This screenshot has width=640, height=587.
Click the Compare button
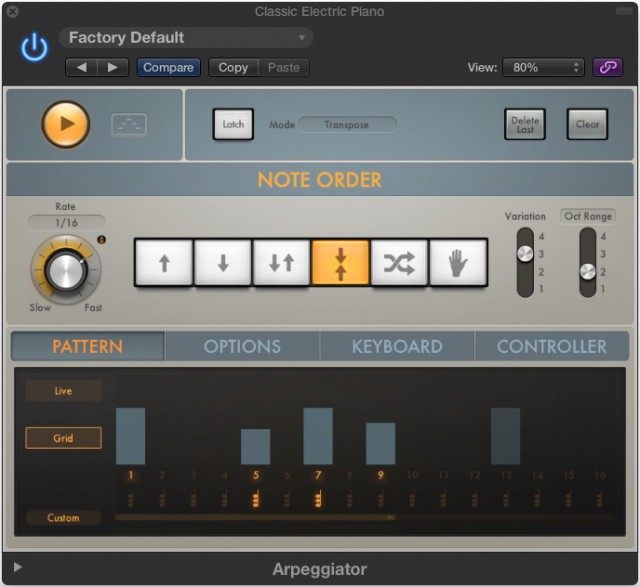pyautogui.click(x=168, y=67)
